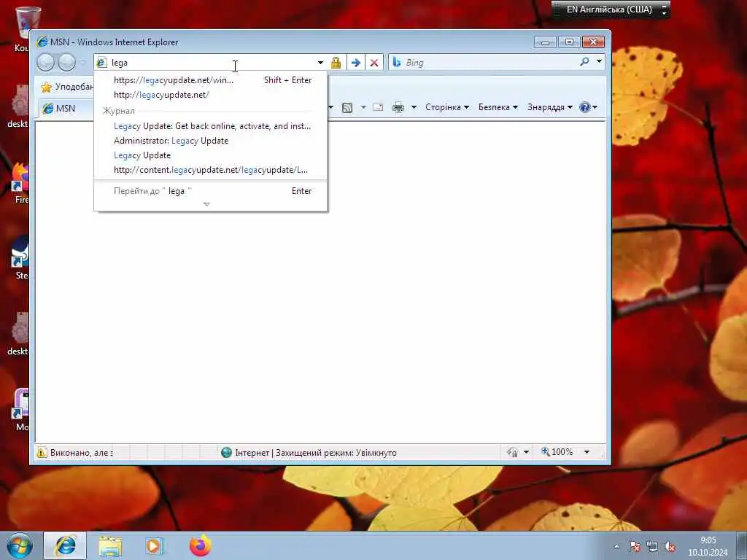Viewport: 747px width, 560px height.
Task: Click the muted volume tray icon
Action: pyautogui.click(x=670, y=547)
